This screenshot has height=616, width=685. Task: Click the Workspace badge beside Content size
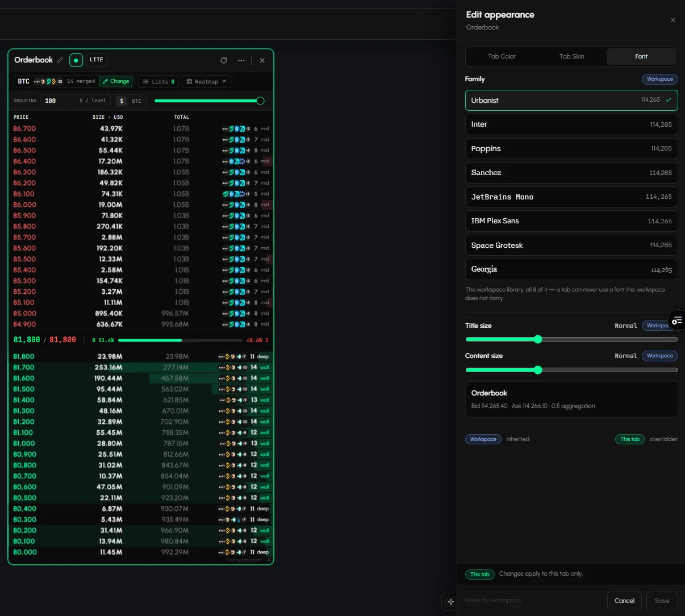pos(659,356)
